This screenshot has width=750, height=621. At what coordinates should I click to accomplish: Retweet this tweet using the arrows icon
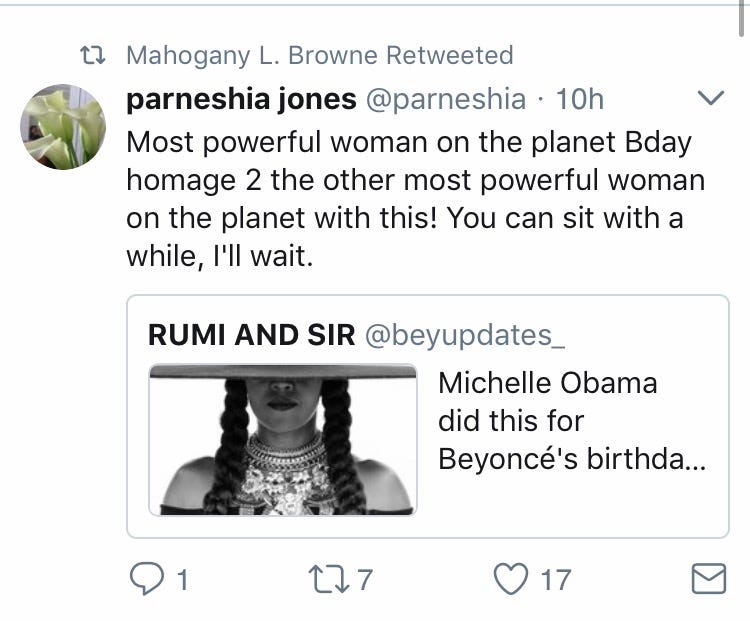(334, 577)
